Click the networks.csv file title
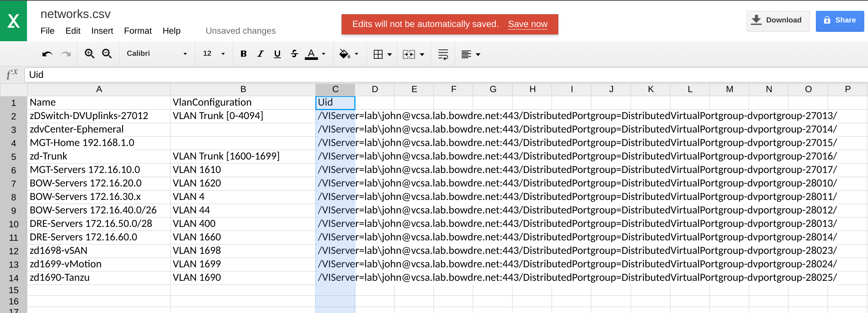The image size is (868, 313). click(75, 14)
